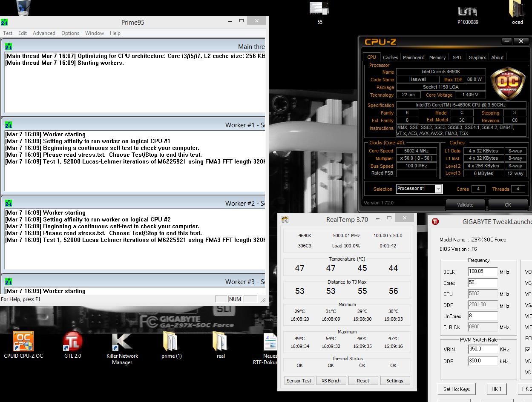Click VRIN PWM switch rate field
Viewport: 532px width, 402px height.
483,349
